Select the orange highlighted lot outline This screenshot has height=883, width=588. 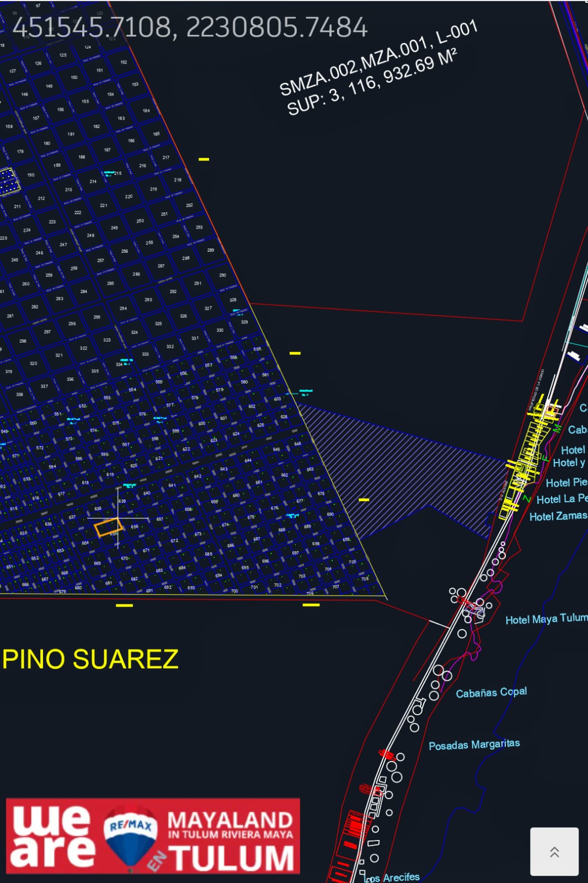(108, 528)
